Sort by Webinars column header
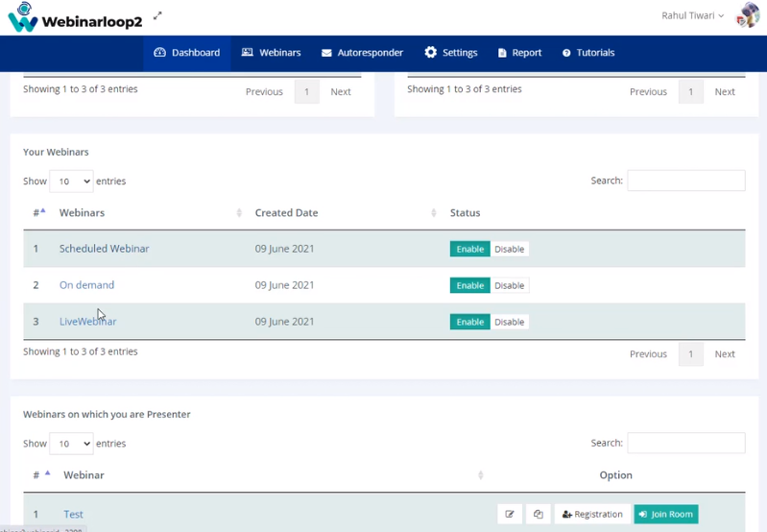 [x=82, y=213]
